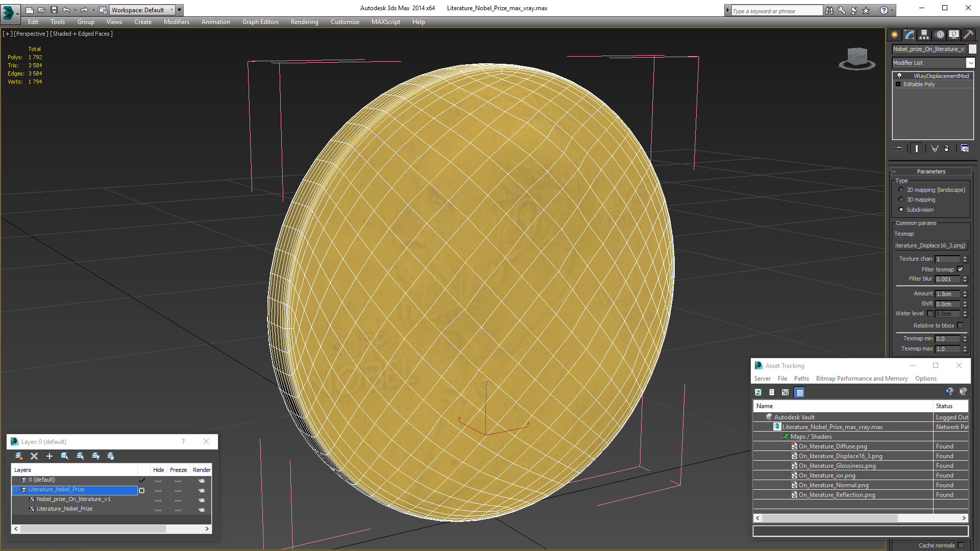Open the Hierarchy command panel tab
Viewport: 980px width, 551px height.
coord(924,35)
